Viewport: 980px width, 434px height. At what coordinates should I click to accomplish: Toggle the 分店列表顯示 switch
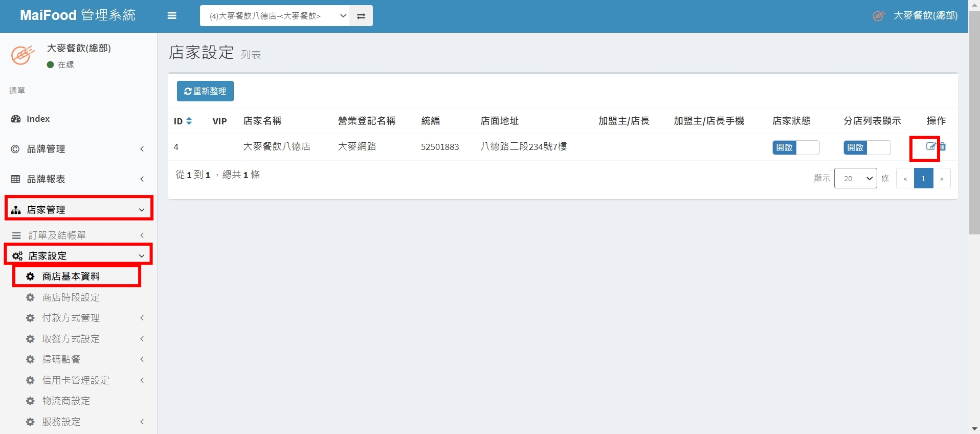click(x=866, y=147)
